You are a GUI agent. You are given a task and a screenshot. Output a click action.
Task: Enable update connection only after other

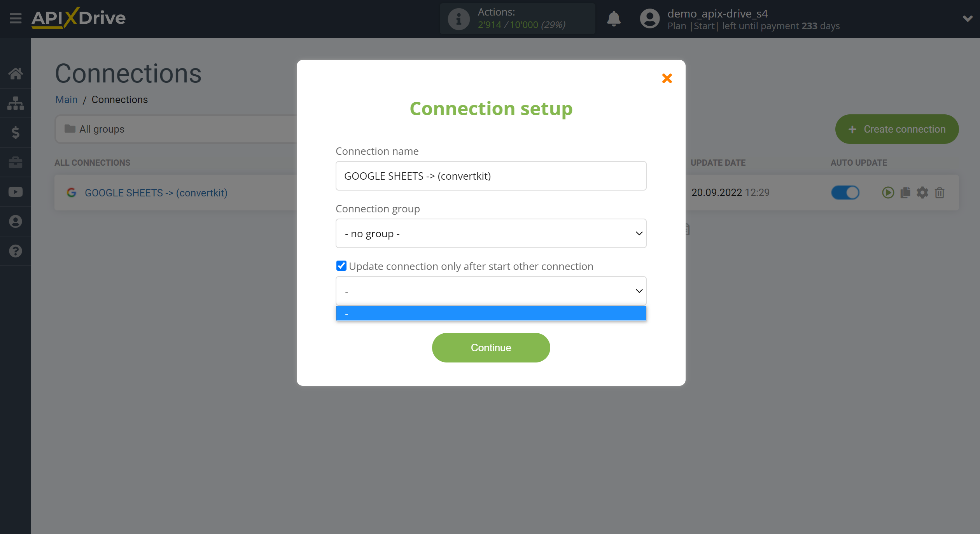[341, 266]
